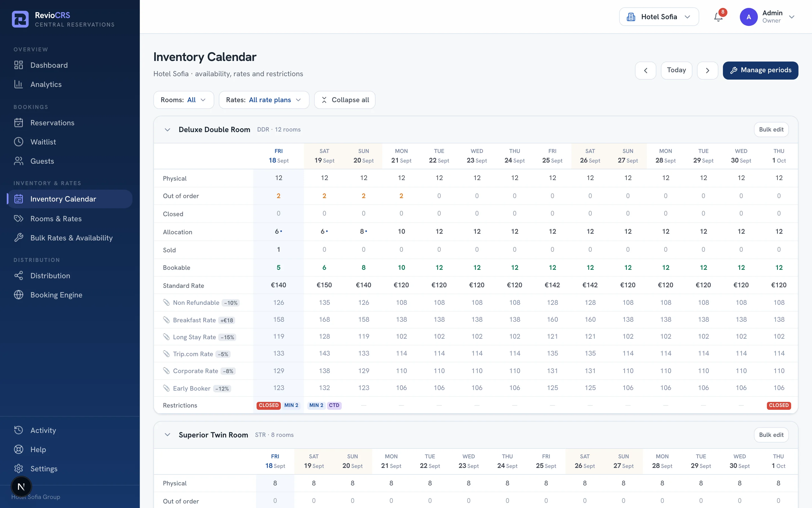Click the paperclip icon beside Early Booker

166,388
